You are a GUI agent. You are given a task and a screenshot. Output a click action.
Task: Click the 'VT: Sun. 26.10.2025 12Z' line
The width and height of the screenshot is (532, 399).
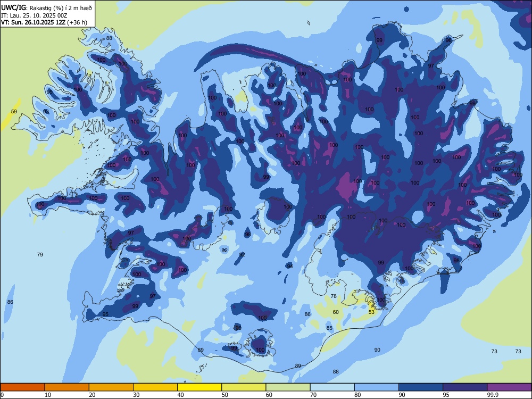click(33, 22)
